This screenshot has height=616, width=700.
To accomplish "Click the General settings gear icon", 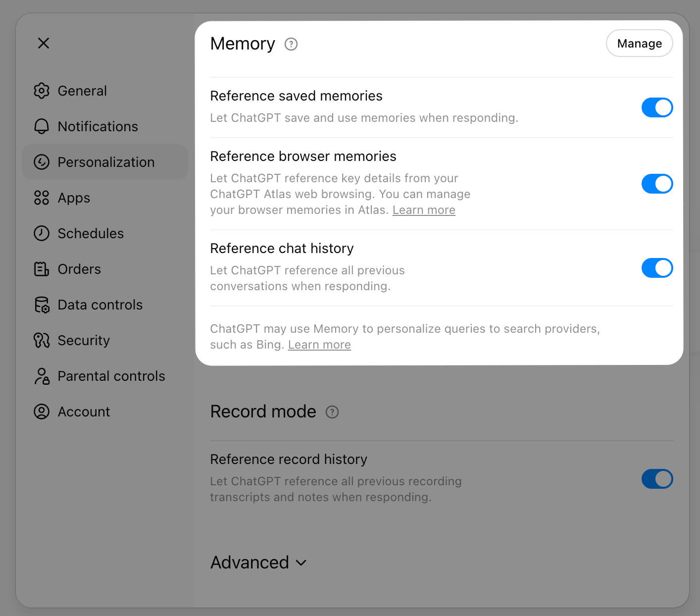I will [42, 91].
